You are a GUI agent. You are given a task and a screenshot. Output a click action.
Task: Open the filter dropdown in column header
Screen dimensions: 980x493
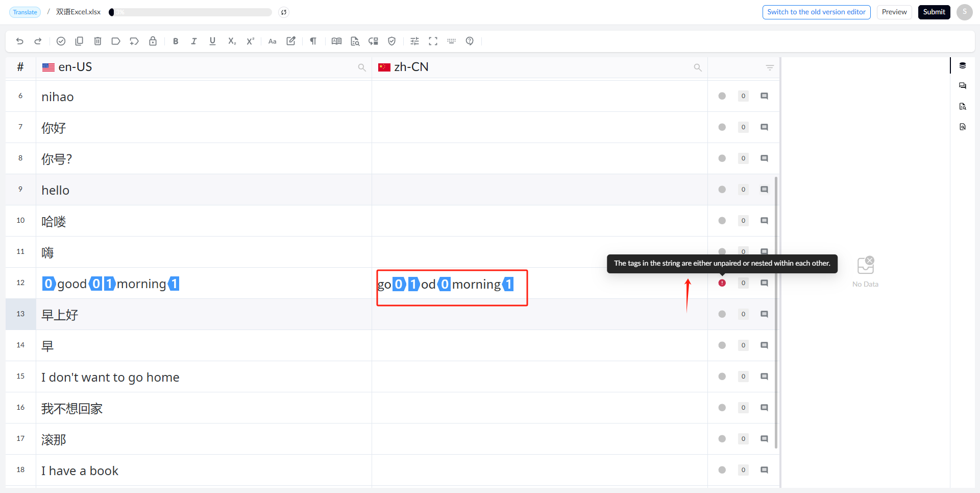[x=770, y=67]
